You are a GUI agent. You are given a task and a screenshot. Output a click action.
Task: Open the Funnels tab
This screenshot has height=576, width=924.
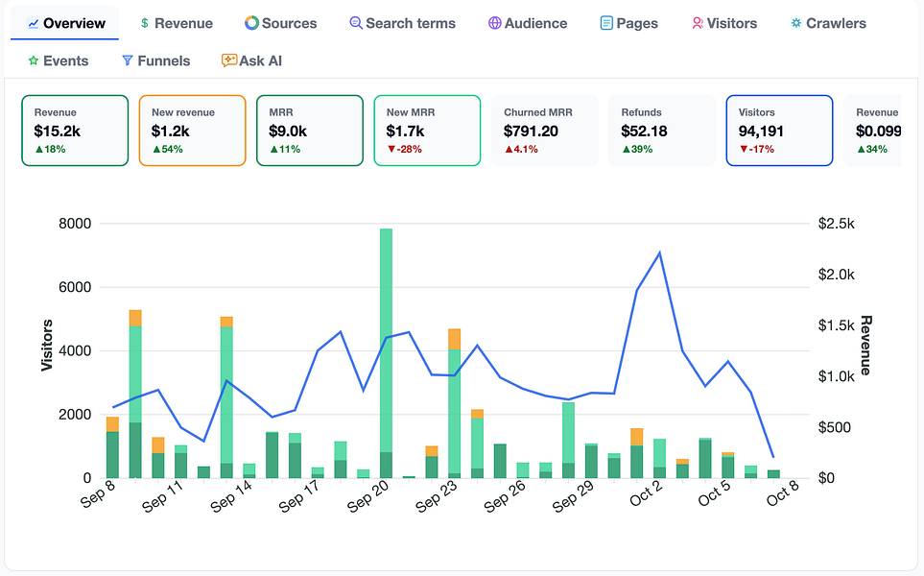point(156,60)
